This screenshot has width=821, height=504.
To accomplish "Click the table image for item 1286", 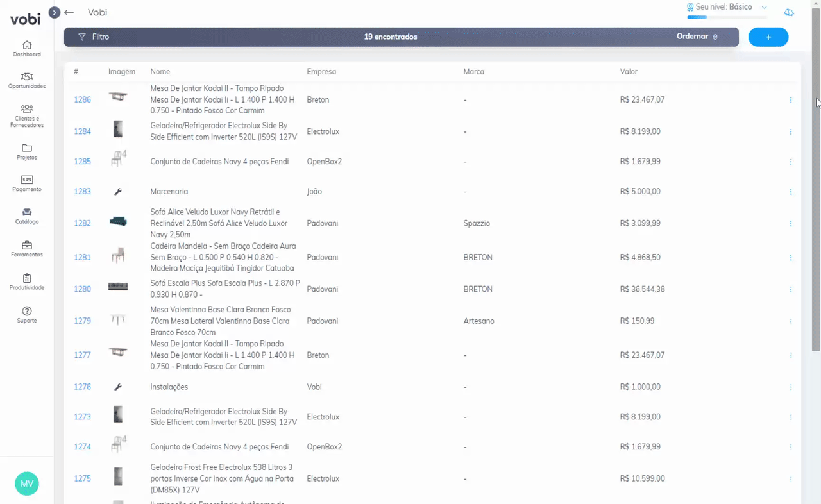I will point(118,96).
